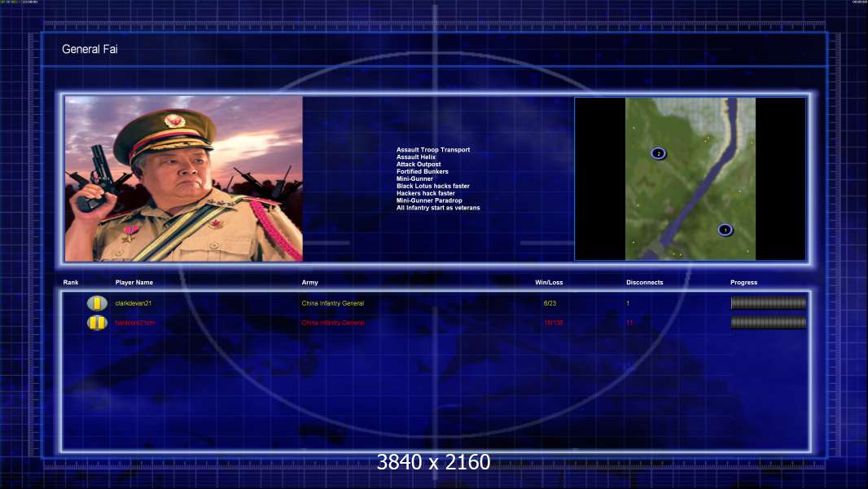Click the red player's name text
Viewport: 868px width, 489px height.
click(x=135, y=323)
